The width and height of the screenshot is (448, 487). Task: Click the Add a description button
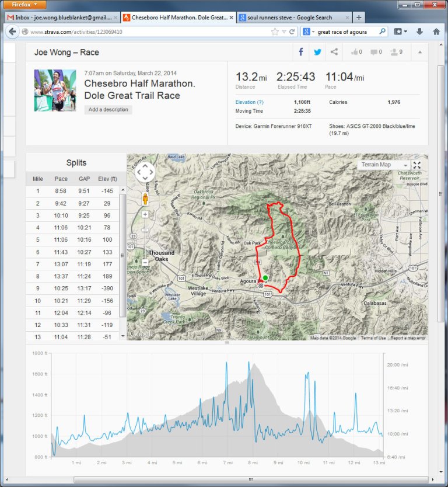click(x=108, y=109)
